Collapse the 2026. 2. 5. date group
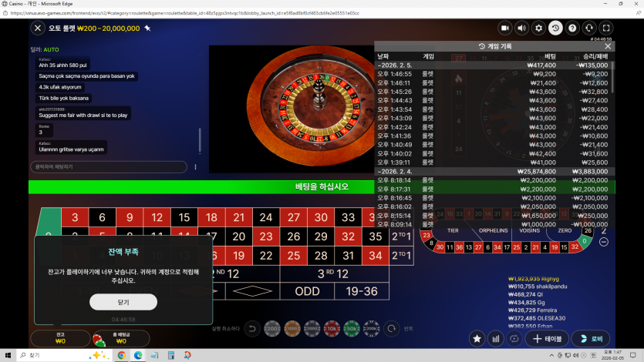This screenshot has height=362, width=644. [x=493, y=65]
